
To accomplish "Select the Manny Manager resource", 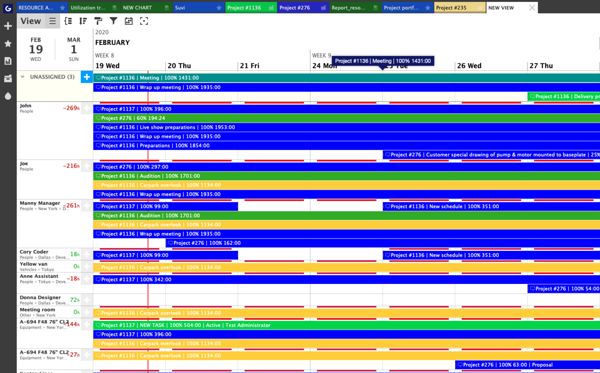I will pyautogui.click(x=40, y=203).
